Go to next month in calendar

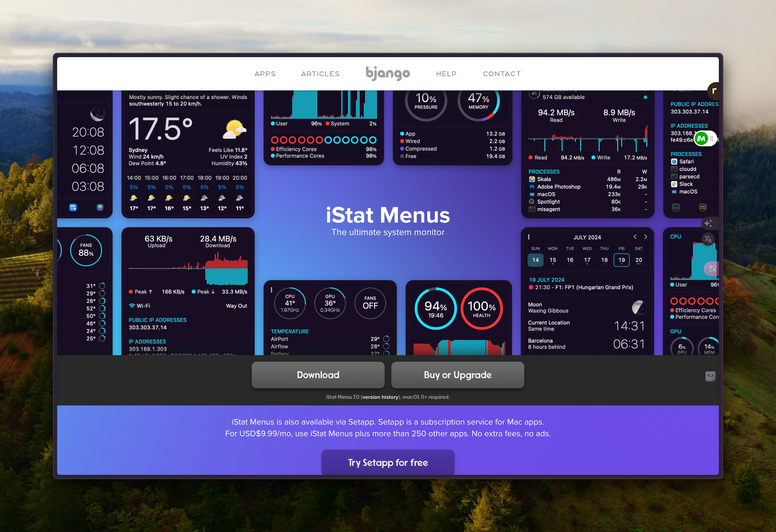[645, 237]
